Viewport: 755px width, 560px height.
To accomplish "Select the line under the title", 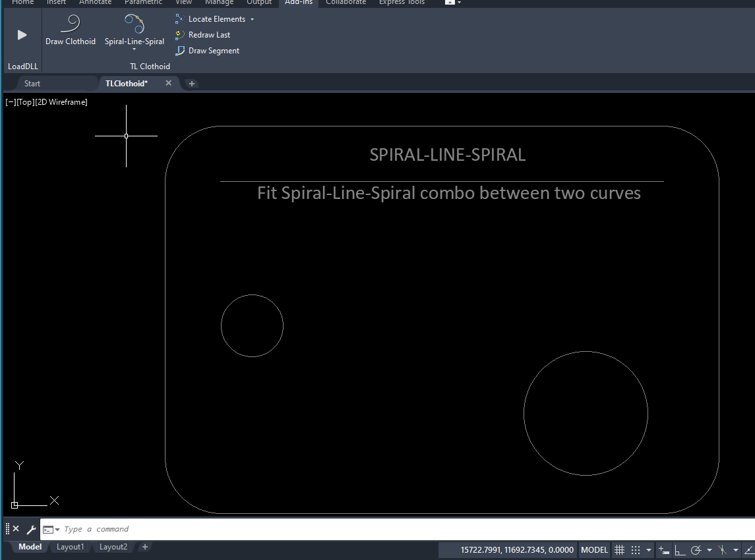I will click(x=442, y=181).
